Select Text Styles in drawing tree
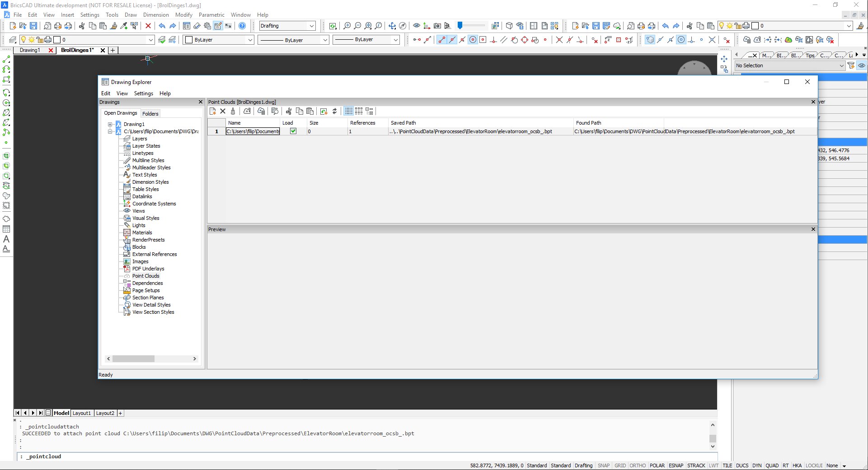This screenshot has height=470, width=868. (145, 175)
